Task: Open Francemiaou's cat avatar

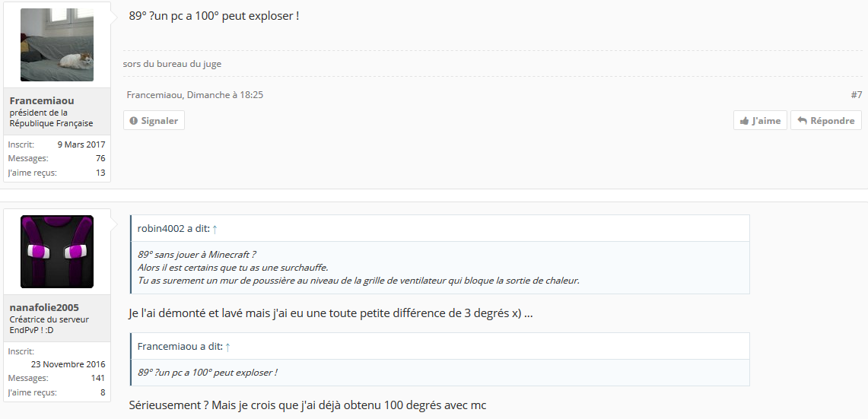Action: point(57,45)
